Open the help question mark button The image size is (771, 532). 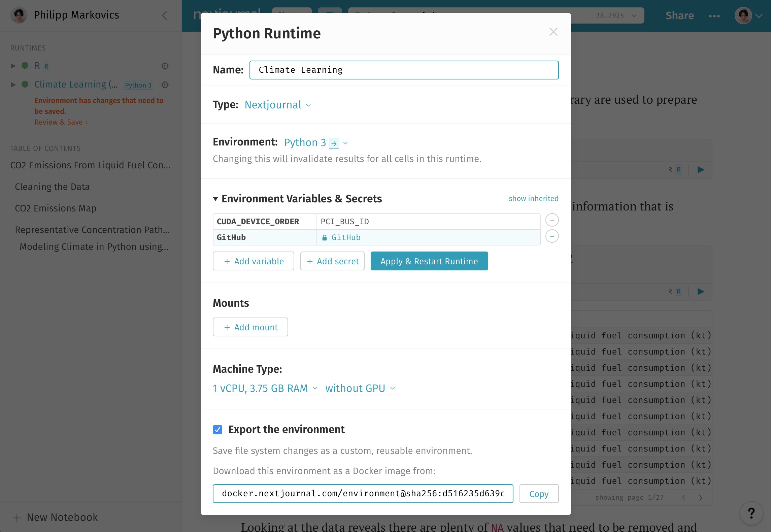[751, 513]
